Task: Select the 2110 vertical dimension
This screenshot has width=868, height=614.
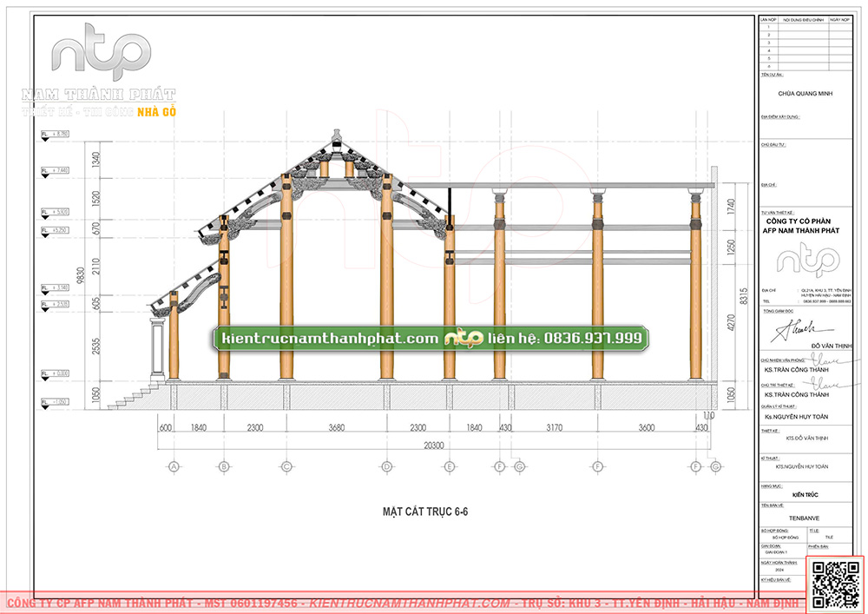Action: tap(96, 266)
